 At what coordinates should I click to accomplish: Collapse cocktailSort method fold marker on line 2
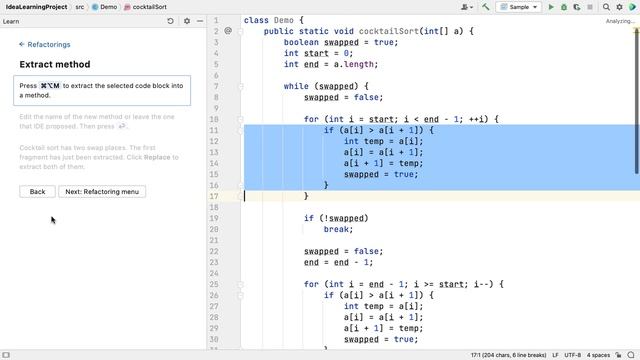[x=240, y=31]
